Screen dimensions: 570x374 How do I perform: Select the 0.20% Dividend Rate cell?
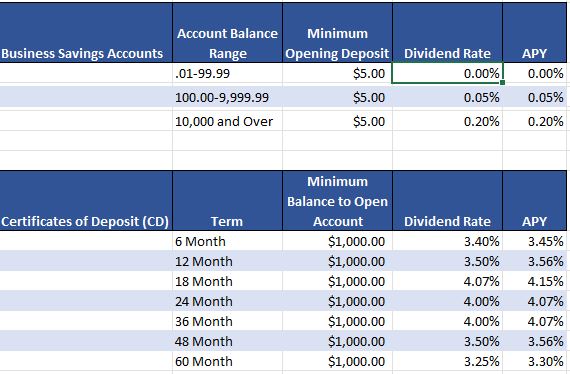click(447, 121)
